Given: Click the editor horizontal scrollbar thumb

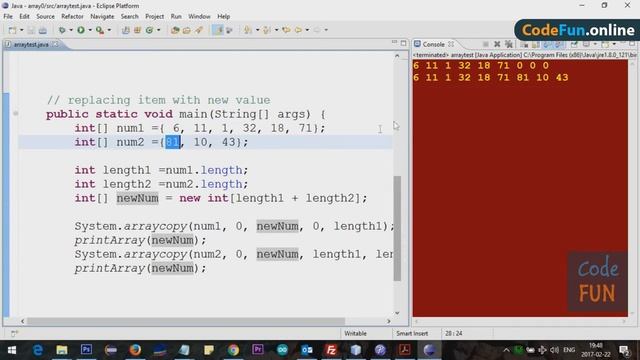Looking at the screenshot, I should 186,321.
